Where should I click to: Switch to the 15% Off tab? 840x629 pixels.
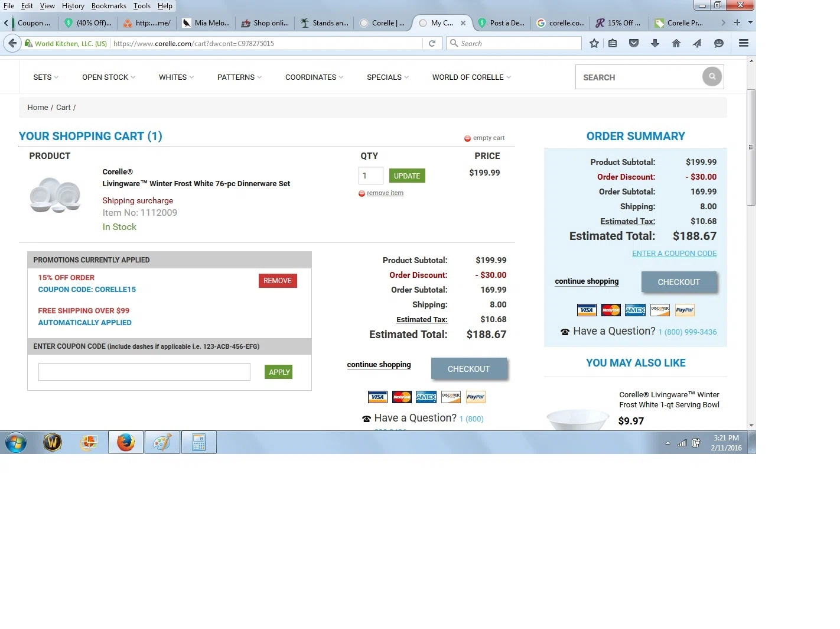(x=618, y=23)
